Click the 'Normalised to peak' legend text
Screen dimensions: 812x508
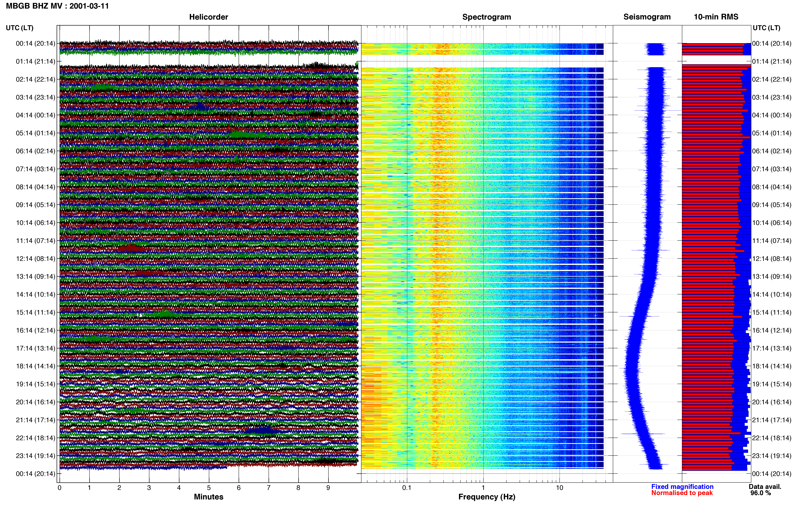[682, 493]
